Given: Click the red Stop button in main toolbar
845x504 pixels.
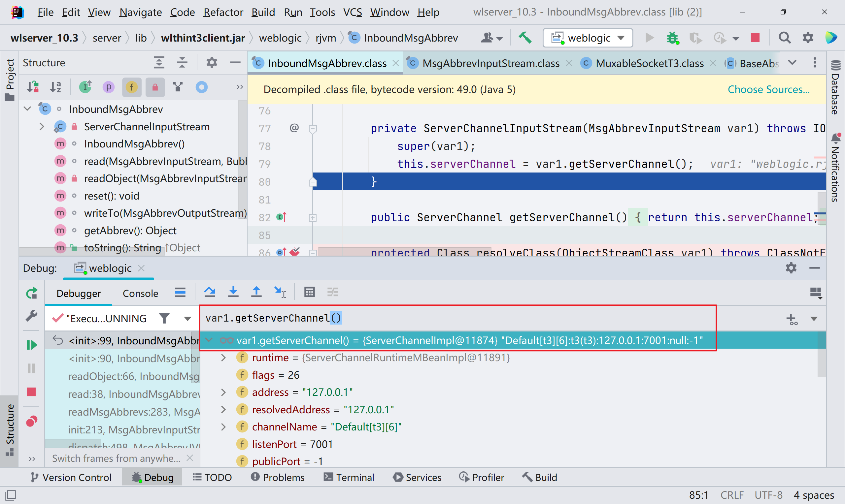Looking at the screenshot, I should (755, 37).
